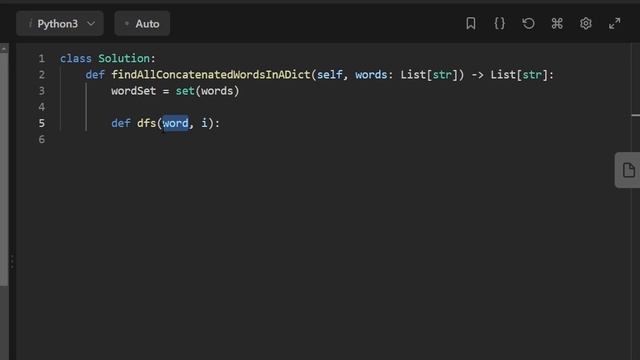Click the 'set' call on line 3
Viewport: 640px width, 360px height.
pos(185,91)
